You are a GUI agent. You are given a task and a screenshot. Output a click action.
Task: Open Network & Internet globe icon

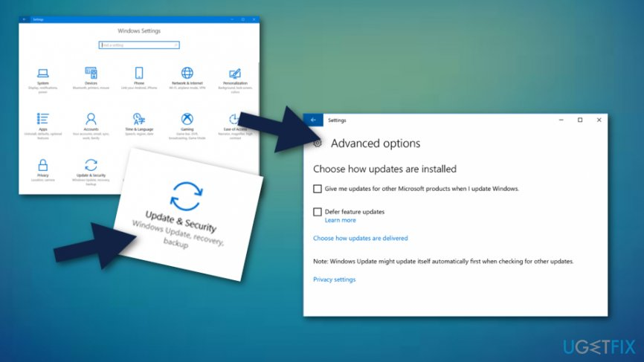click(x=187, y=73)
